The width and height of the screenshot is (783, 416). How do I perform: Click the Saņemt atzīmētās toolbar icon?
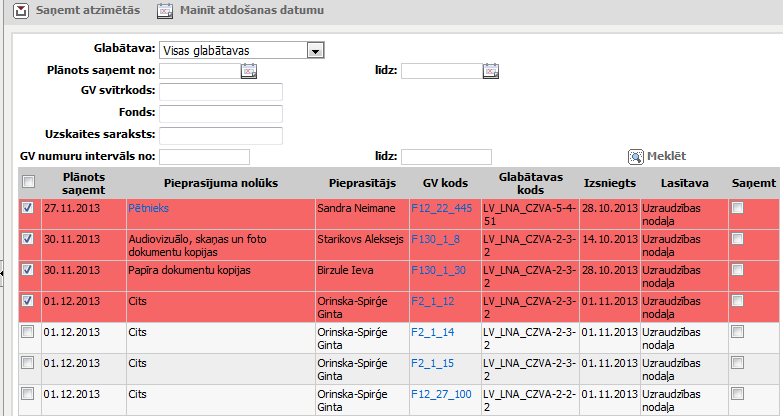[x=19, y=11]
